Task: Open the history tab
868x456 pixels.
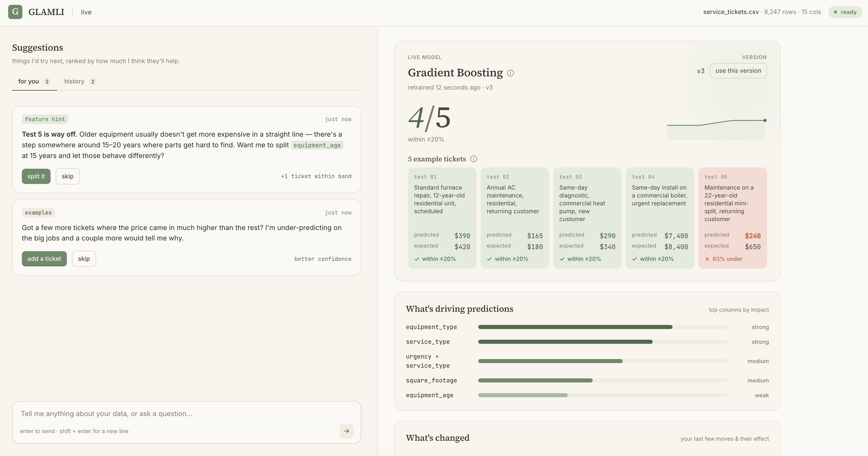Action: click(80, 82)
